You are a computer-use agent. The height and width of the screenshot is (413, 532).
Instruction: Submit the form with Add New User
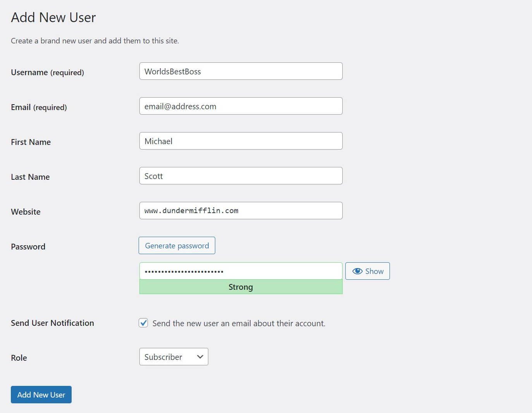click(x=41, y=394)
